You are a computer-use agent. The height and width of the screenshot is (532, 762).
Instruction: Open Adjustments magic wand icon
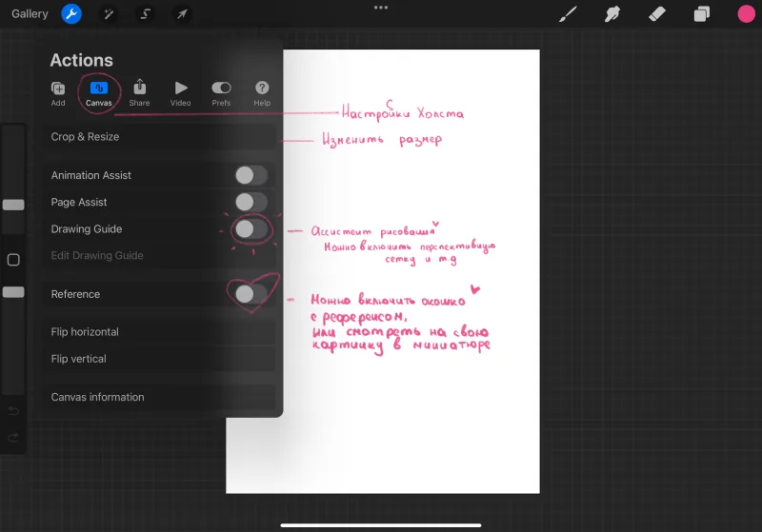pyautogui.click(x=109, y=14)
